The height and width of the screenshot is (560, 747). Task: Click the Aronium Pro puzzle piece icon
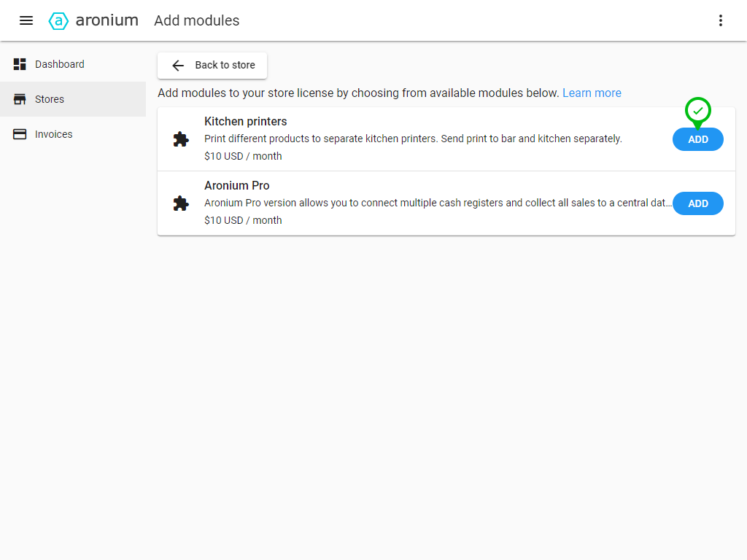(181, 203)
